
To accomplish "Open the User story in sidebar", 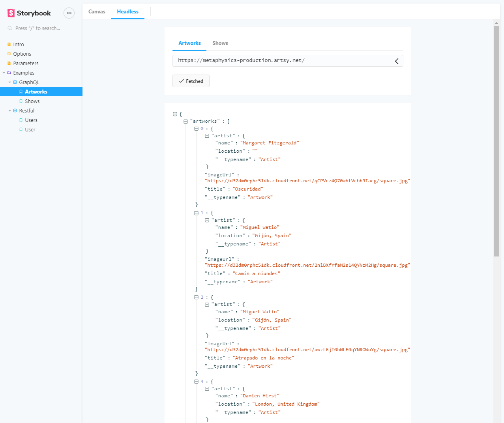I will 30,129.
